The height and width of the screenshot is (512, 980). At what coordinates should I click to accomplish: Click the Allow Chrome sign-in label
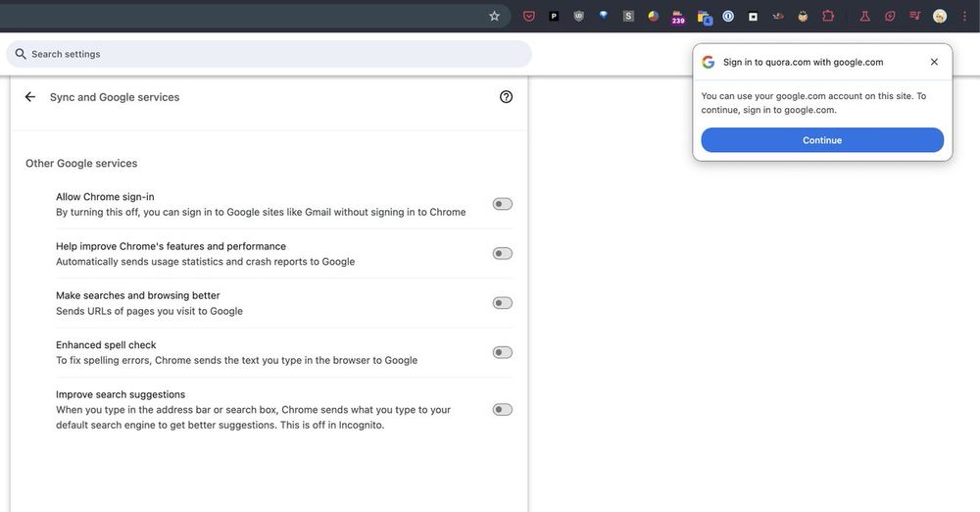(x=105, y=196)
